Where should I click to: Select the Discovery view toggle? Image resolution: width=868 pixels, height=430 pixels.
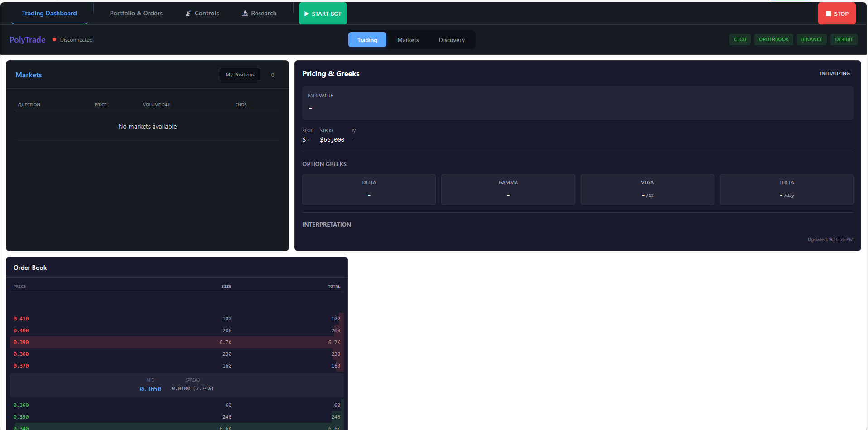click(452, 40)
